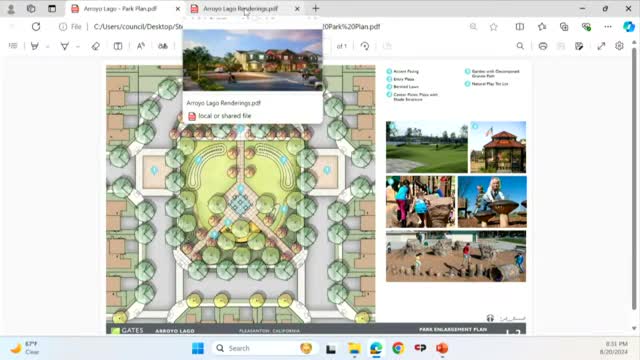Open PowerPoint from the taskbar
Screen dimensions: 640x360
(442, 348)
